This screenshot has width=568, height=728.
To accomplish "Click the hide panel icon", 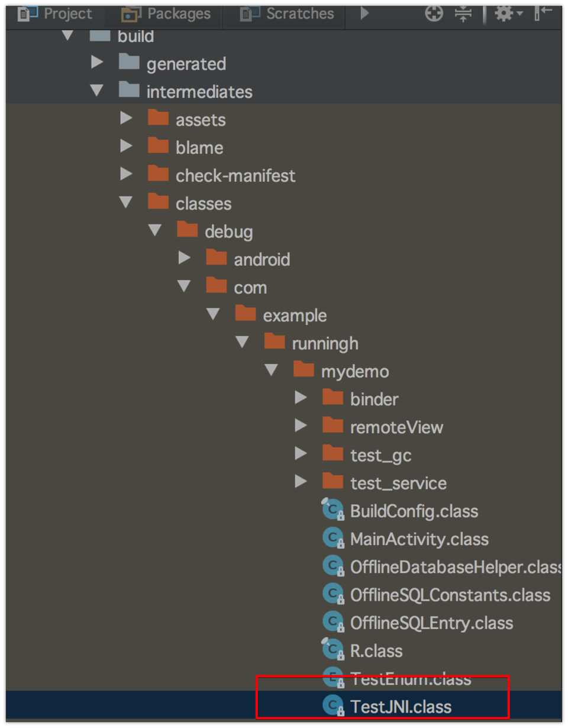I will [542, 13].
